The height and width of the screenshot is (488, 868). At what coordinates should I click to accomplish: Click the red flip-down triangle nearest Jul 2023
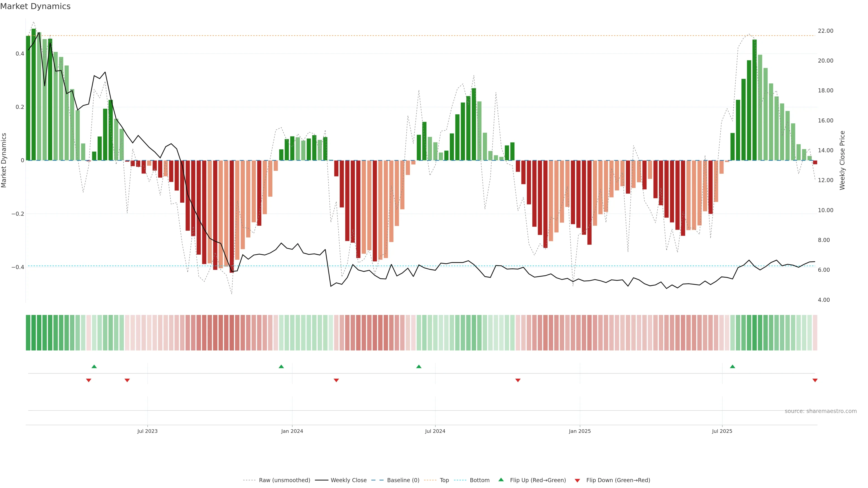point(127,380)
